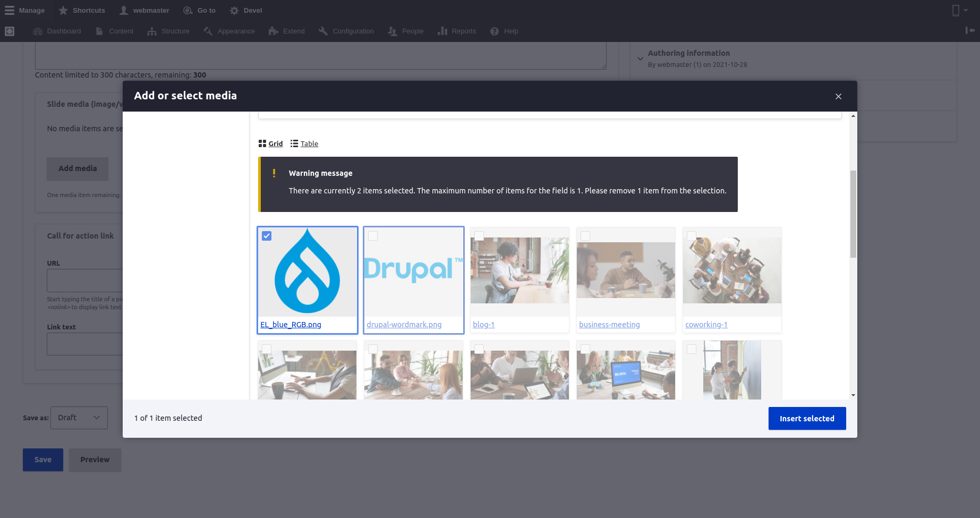Open the blog-1 link

(484, 325)
